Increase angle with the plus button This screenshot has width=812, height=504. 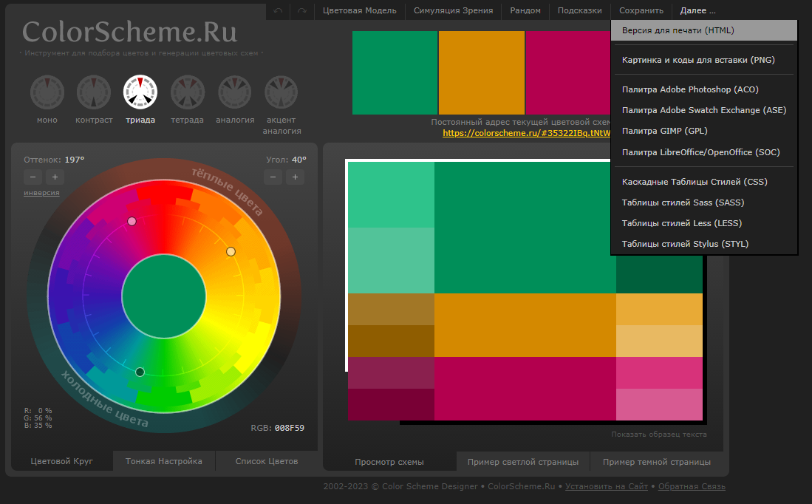[x=295, y=177]
